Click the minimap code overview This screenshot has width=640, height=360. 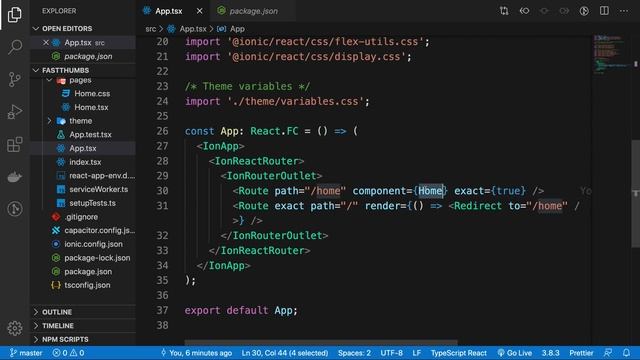(x=611, y=55)
